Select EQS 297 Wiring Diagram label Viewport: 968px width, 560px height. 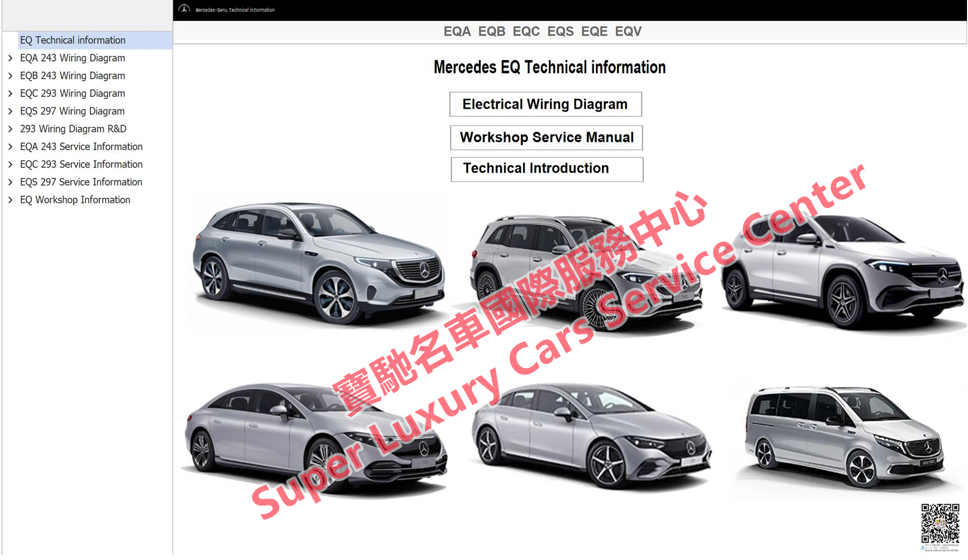[72, 111]
